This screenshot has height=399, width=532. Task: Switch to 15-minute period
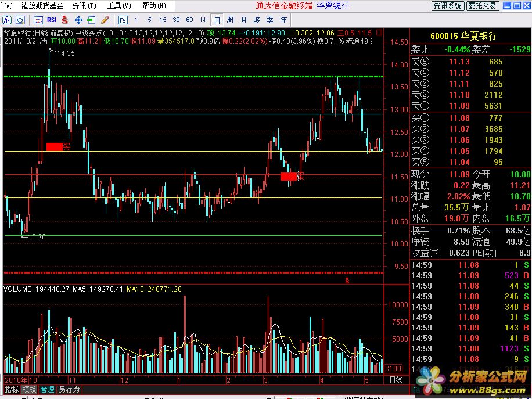tap(163, 20)
